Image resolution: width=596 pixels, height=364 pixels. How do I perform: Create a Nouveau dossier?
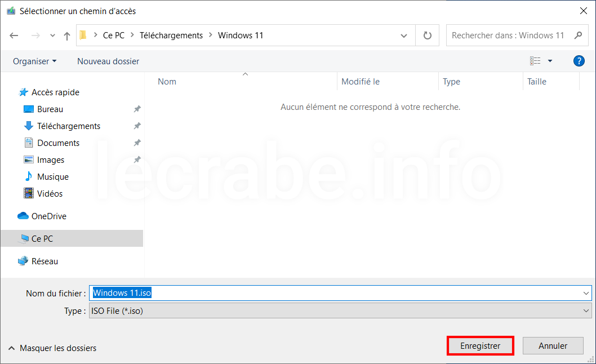[108, 61]
